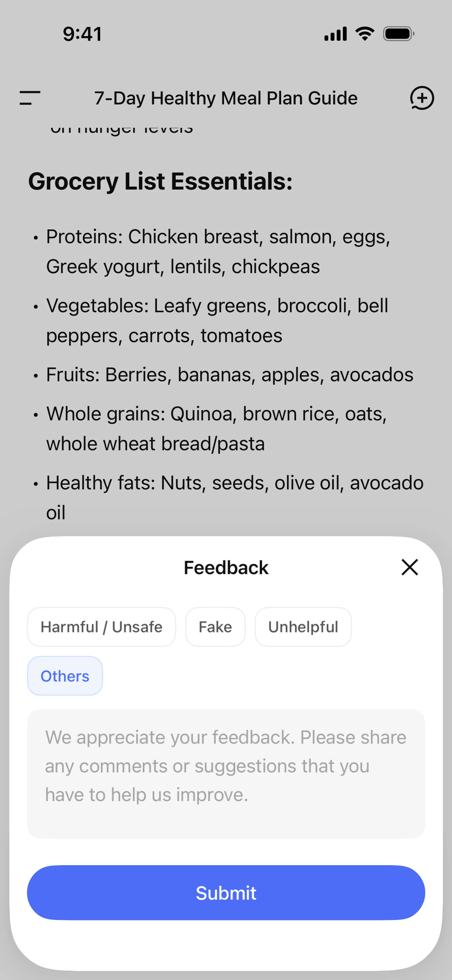Tap the 9:41 clock in status bar

click(82, 34)
